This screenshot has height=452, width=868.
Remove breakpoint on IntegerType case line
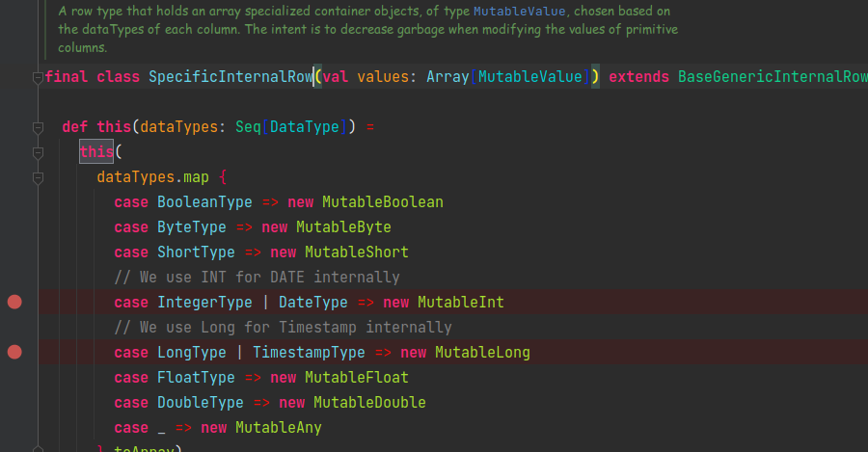14,302
